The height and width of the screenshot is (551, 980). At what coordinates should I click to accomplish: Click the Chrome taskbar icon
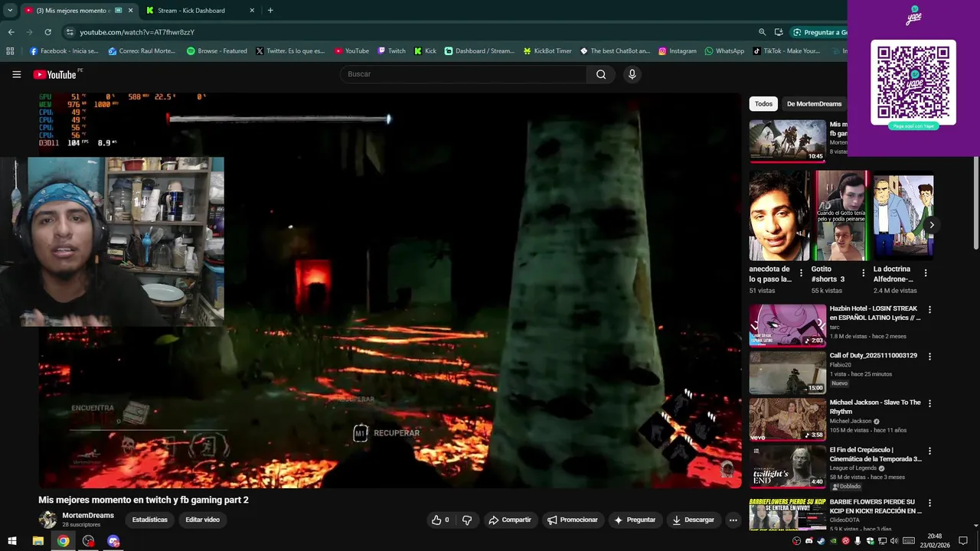[x=63, y=541]
